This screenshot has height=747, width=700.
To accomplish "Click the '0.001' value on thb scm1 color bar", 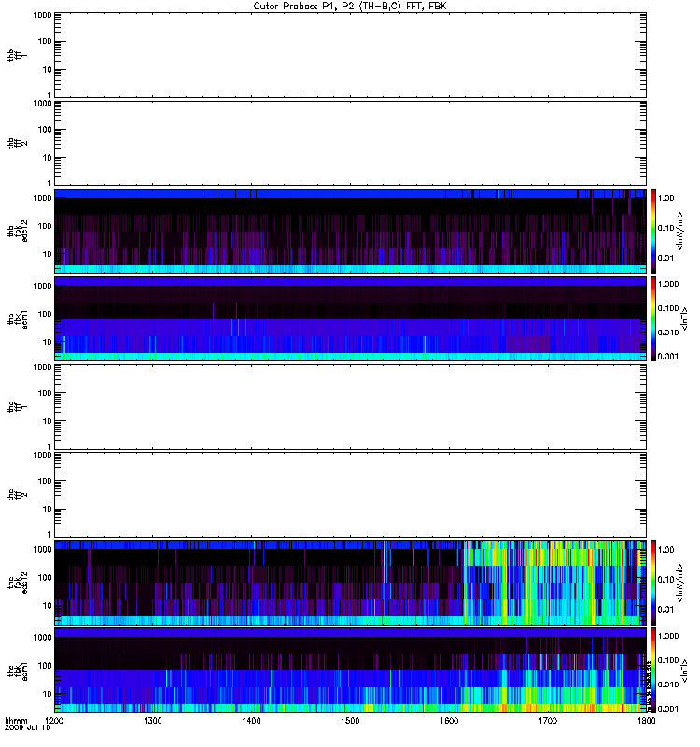I will pyautogui.click(x=668, y=357).
